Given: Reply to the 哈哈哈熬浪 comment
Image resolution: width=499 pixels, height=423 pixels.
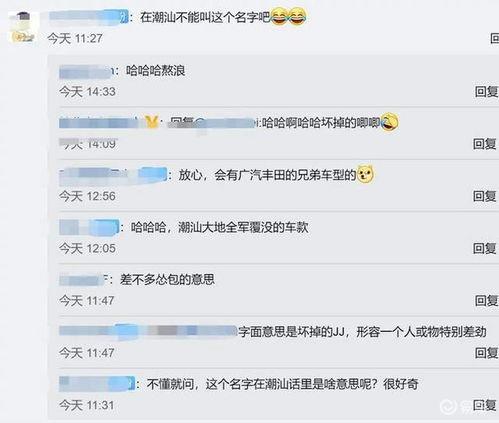Looking at the screenshot, I should coord(487,91).
